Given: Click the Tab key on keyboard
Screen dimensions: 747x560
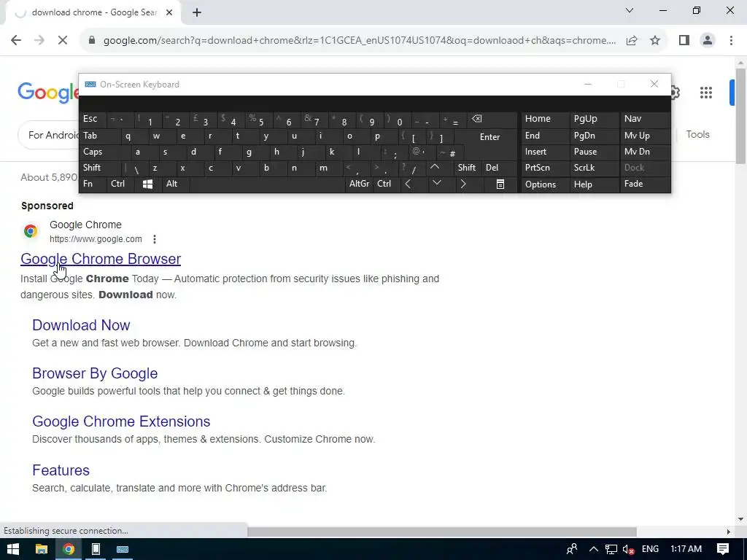Looking at the screenshot, I should pyautogui.click(x=101, y=136).
